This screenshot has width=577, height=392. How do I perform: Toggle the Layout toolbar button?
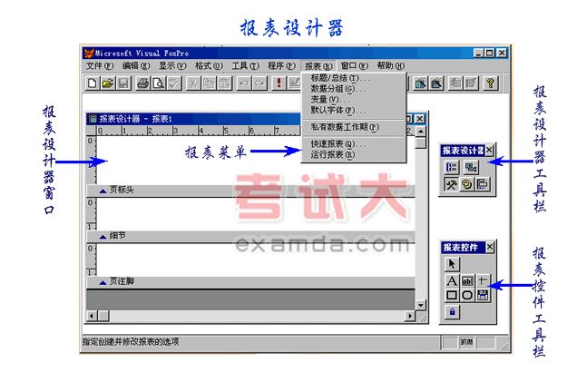coord(482,184)
